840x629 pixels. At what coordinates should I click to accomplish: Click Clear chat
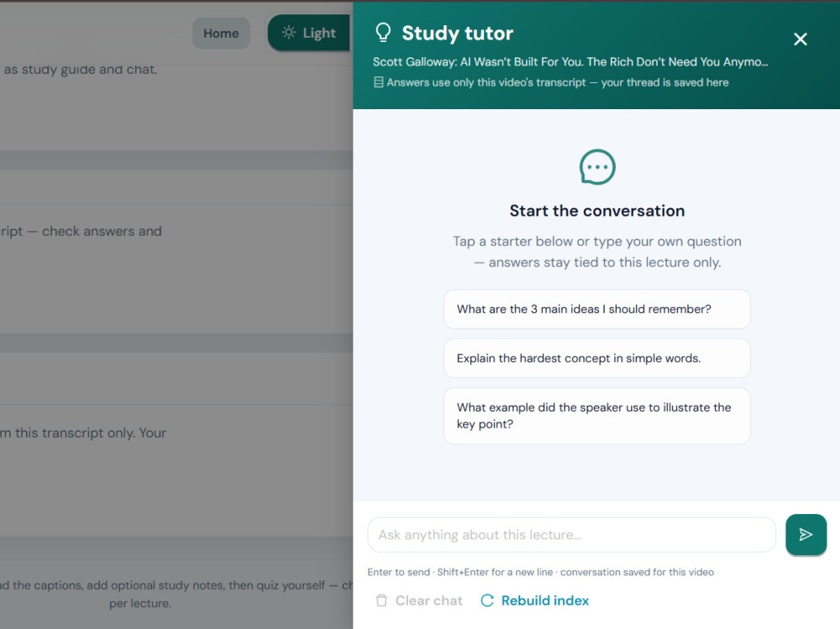[x=419, y=600]
